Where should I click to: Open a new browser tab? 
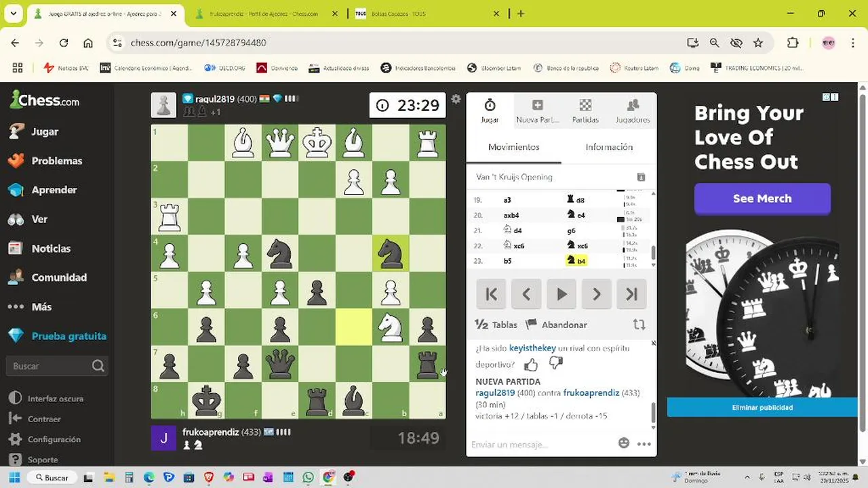[521, 13]
